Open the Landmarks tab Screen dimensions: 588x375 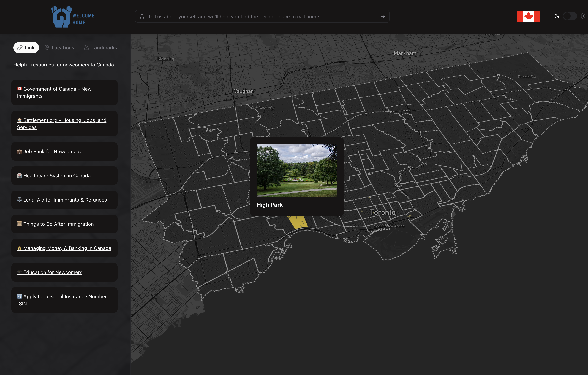click(100, 48)
